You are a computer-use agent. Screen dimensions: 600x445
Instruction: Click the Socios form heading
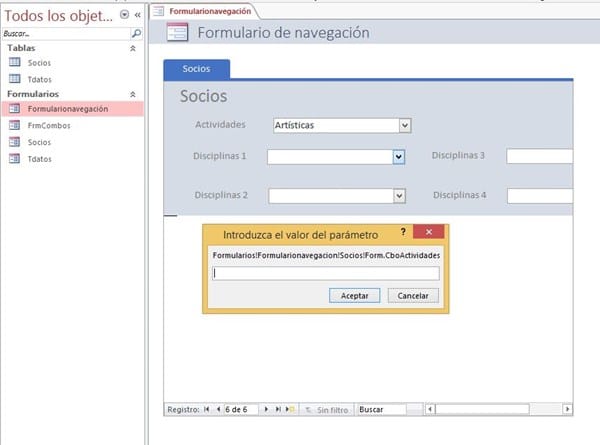(204, 96)
